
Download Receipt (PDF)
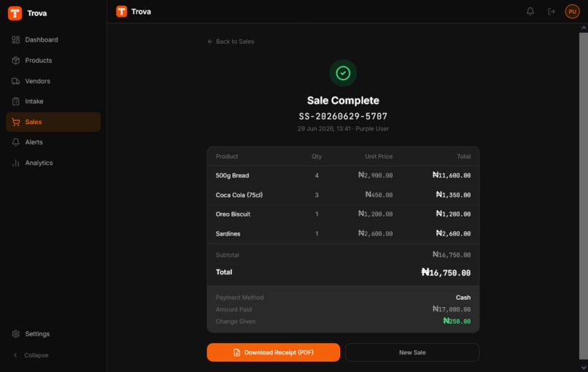click(x=274, y=352)
